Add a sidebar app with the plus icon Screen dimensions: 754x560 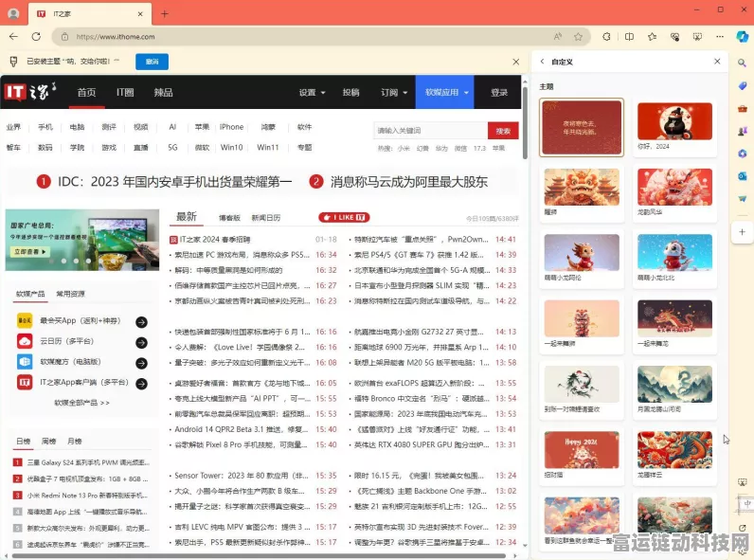(x=742, y=232)
